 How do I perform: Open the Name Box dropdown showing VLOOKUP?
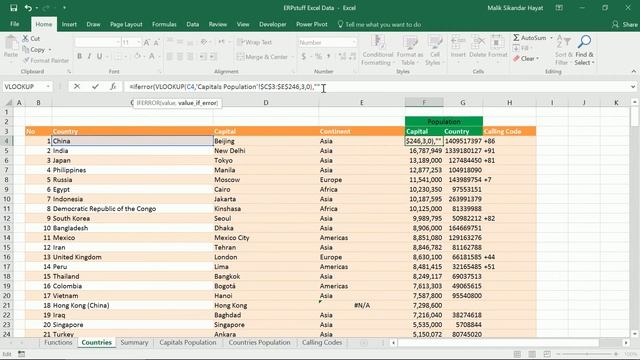coord(48,87)
